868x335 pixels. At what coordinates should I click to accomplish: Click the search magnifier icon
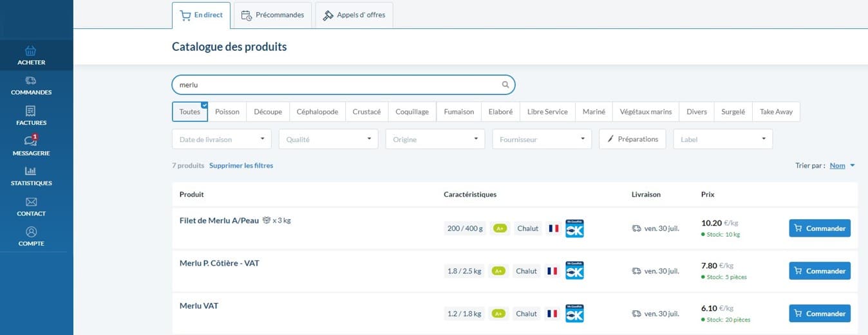pos(505,85)
